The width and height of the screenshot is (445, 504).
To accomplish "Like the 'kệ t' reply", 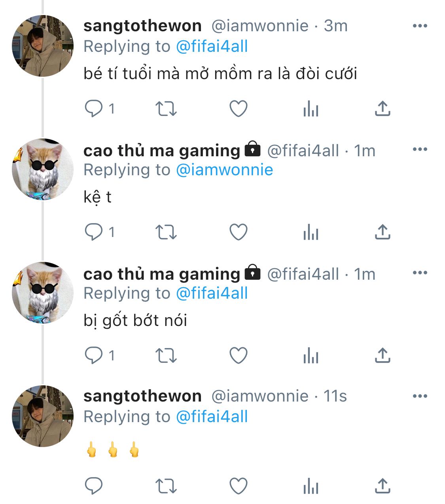I will (x=239, y=232).
